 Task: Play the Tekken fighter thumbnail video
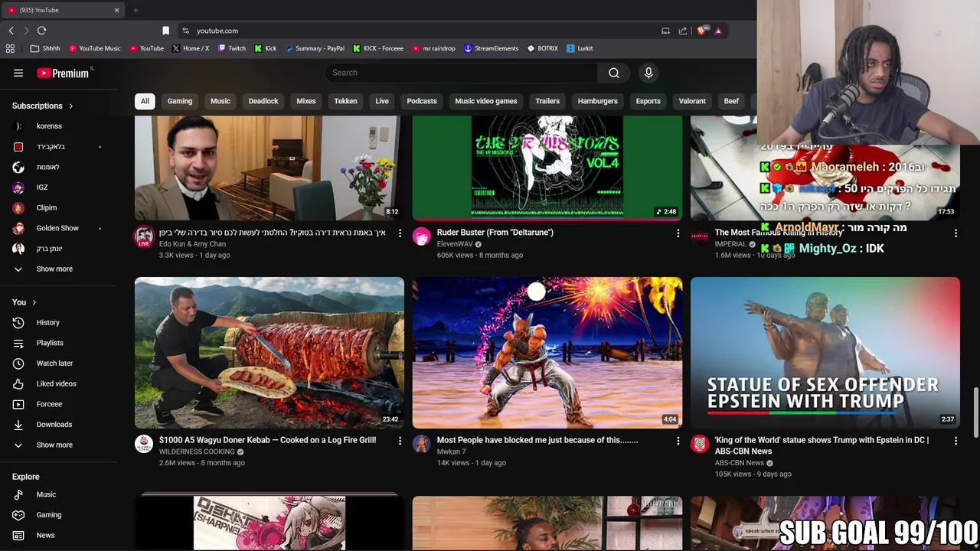547,352
